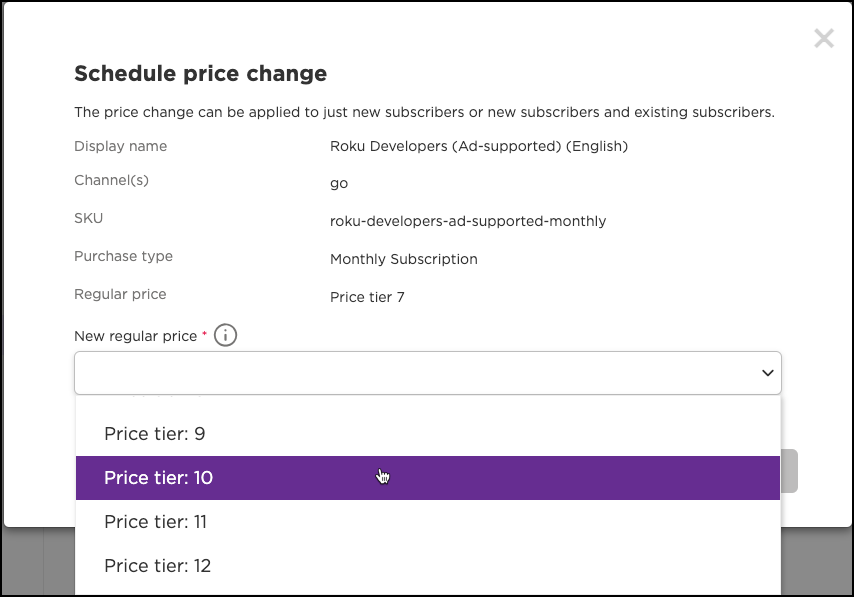Click the current Price tier 7 value
This screenshot has height=597, width=854.
pos(367,297)
